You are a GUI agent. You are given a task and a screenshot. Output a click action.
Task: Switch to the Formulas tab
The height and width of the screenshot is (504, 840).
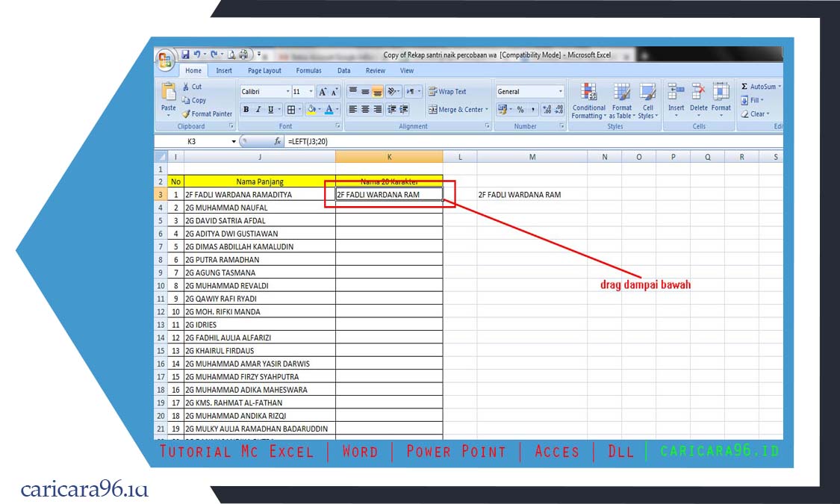308,71
